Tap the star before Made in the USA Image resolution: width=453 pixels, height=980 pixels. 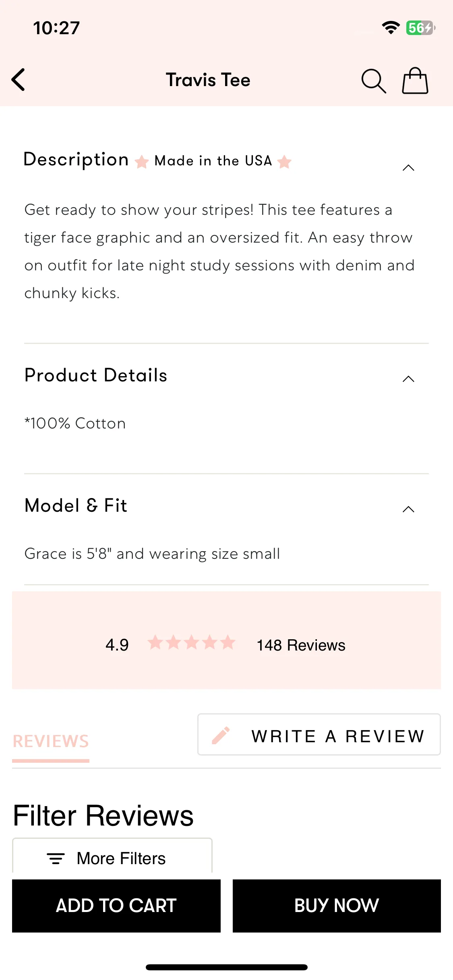[x=142, y=162]
